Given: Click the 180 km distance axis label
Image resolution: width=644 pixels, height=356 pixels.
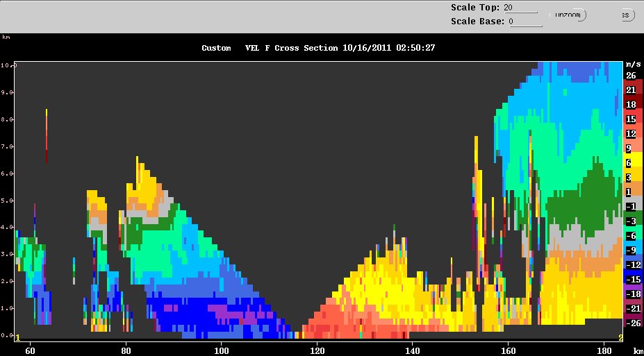Looking at the screenshot, I should click(604, 350).
